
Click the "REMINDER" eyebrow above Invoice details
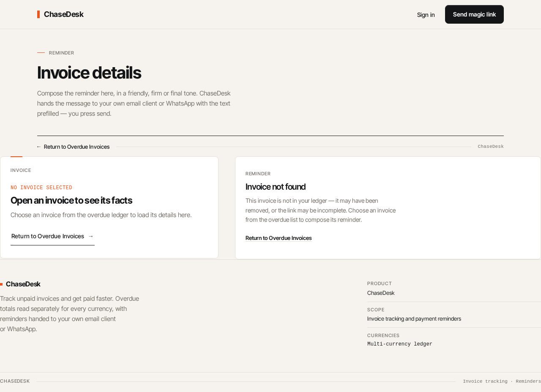[61, 53]
